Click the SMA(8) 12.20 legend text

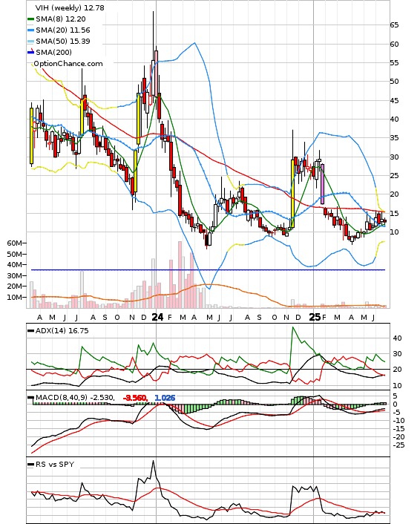tap(61, 19)
